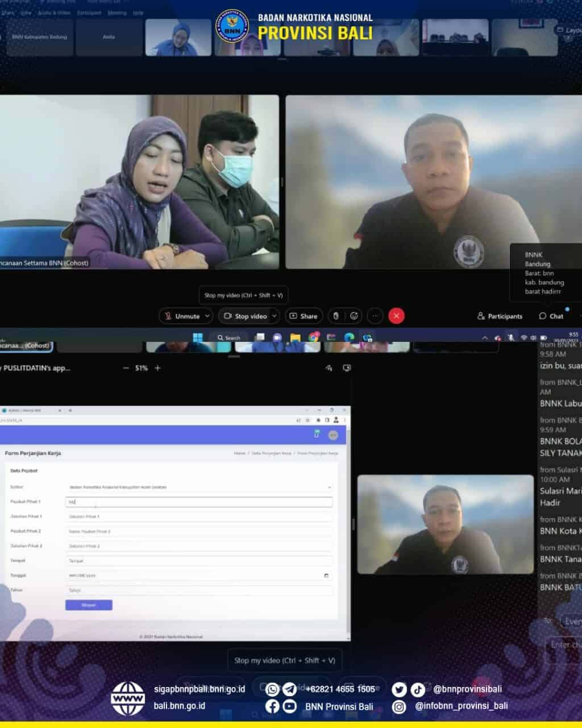The image size is (582, 728).
Task: Expand video options arrow beside Stop video
Action: click(x=275, y=316)
